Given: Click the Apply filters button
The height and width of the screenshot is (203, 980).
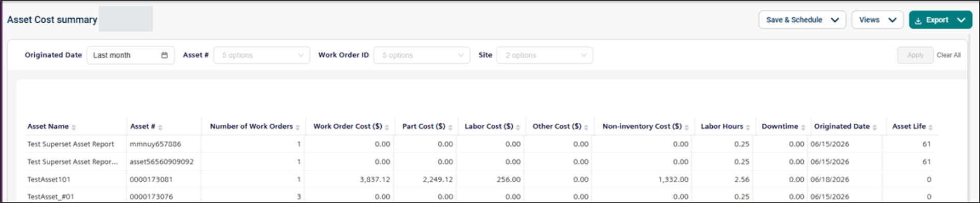Looking at the screenshot, I should 915,55.
